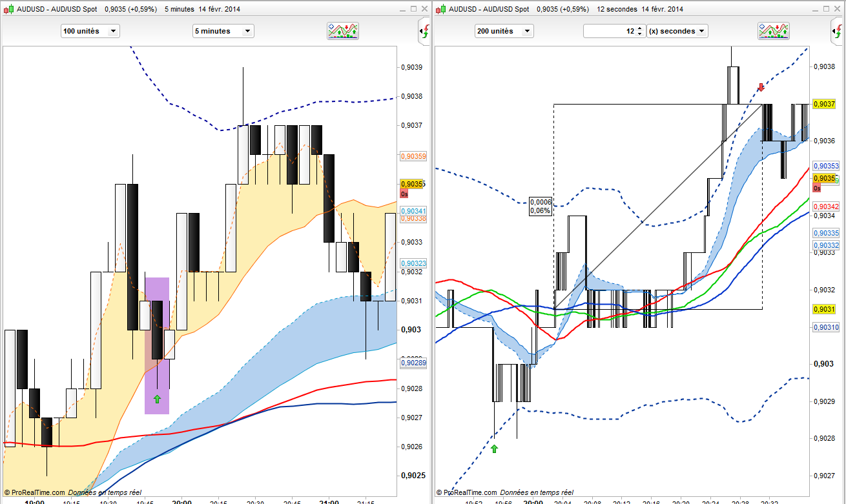Click the 0,90359 orange price label

(x=413, y=156)
